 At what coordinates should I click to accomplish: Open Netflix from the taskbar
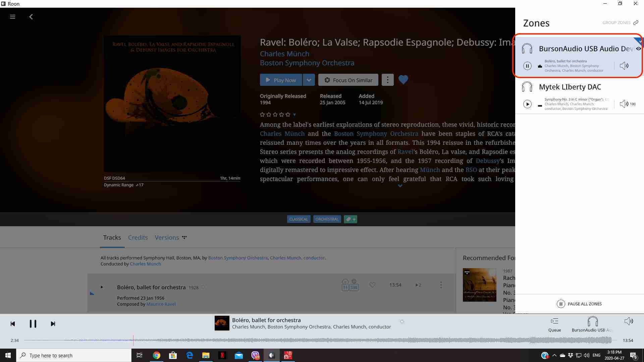[222, 355]
